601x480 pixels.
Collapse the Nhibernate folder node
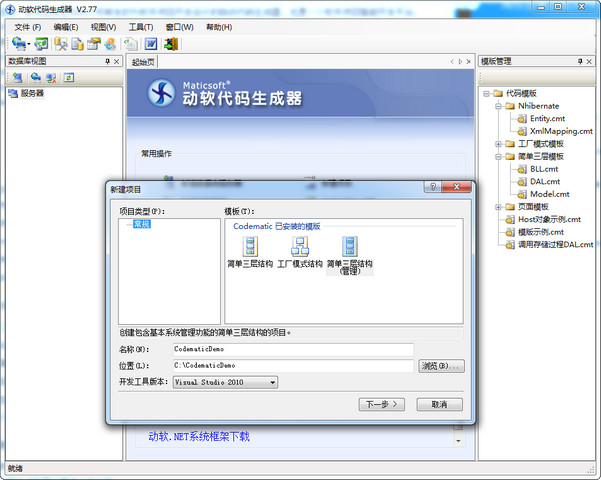[x=499, y=105]
